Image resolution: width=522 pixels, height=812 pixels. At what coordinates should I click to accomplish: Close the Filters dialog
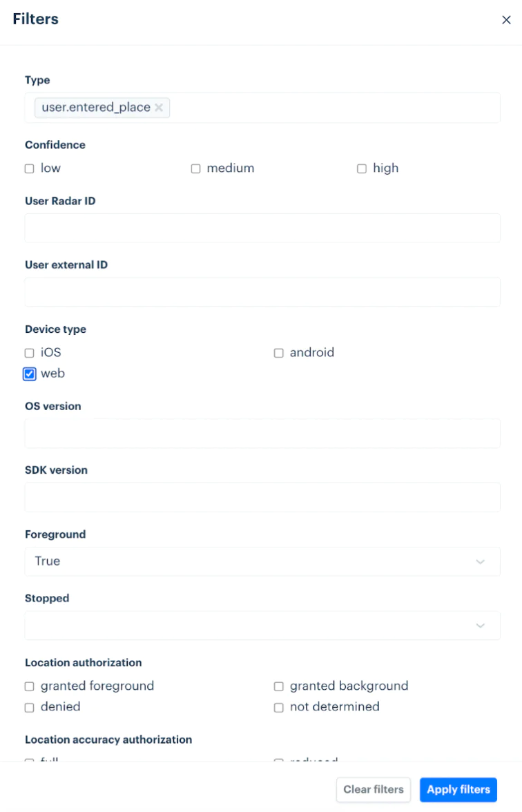point(506,19)
